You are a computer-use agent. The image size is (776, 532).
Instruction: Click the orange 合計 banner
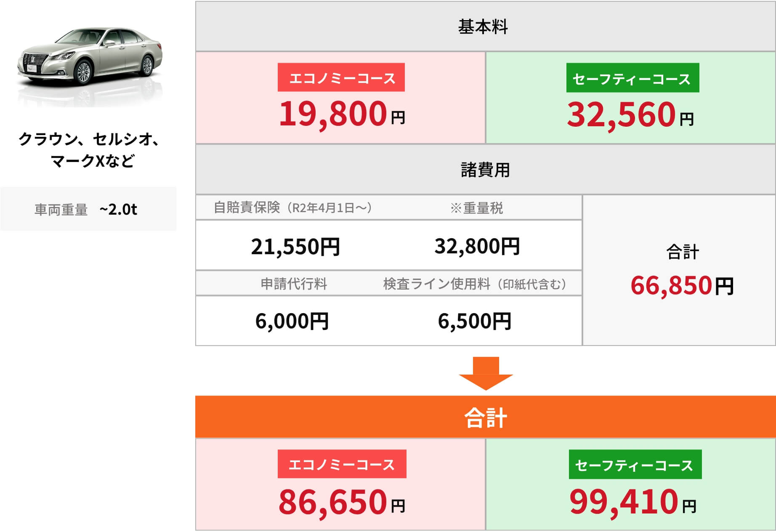pos(485,417)
